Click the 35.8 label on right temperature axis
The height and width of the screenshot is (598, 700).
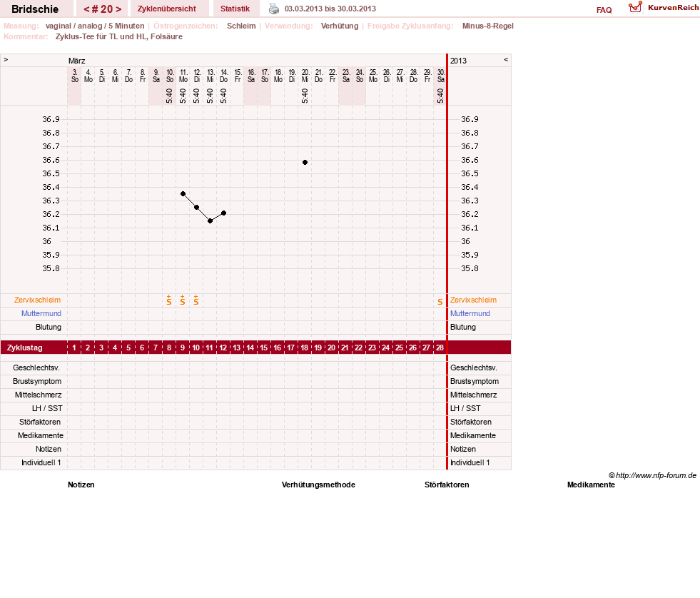coord(470,268)
